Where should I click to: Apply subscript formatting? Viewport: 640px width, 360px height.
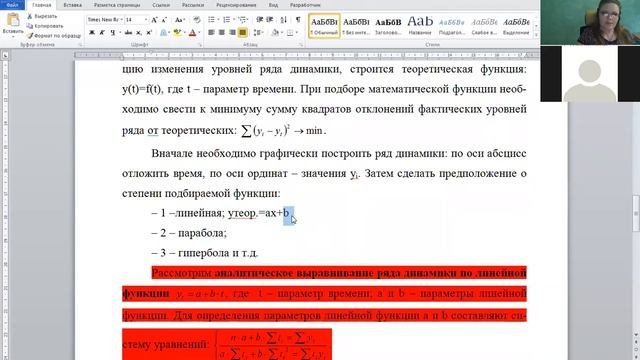[139, 33]
